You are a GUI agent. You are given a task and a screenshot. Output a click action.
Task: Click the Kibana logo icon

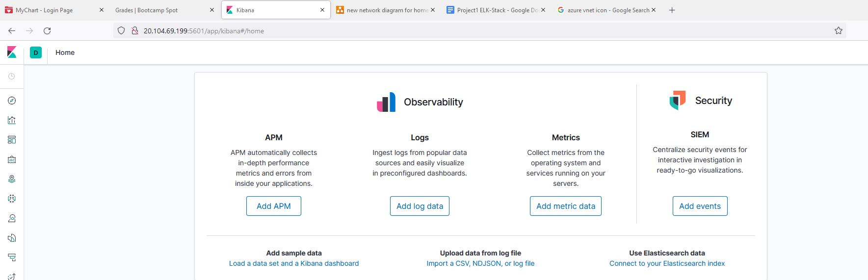(12, 52)
